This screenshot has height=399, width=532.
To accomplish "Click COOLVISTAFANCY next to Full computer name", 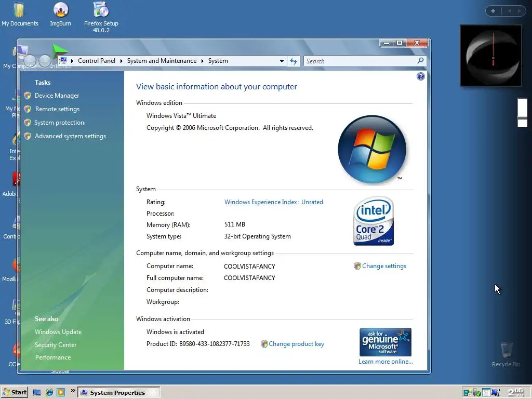I will coord(249,278).
